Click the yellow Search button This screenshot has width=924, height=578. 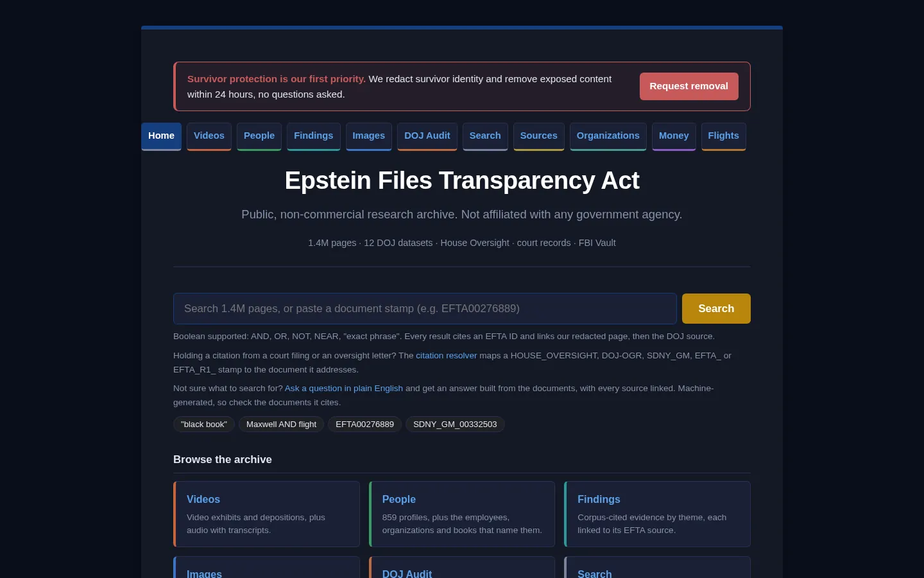716,309
